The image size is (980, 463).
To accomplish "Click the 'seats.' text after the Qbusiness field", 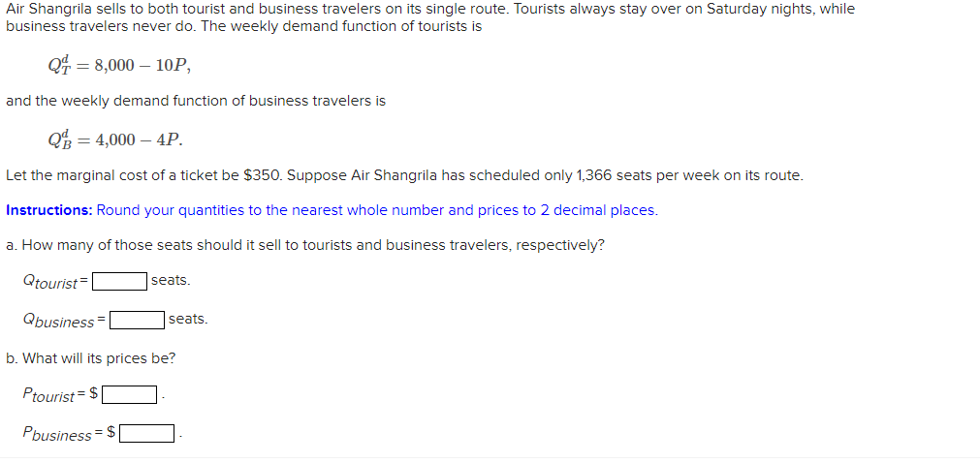I will 188,320.
